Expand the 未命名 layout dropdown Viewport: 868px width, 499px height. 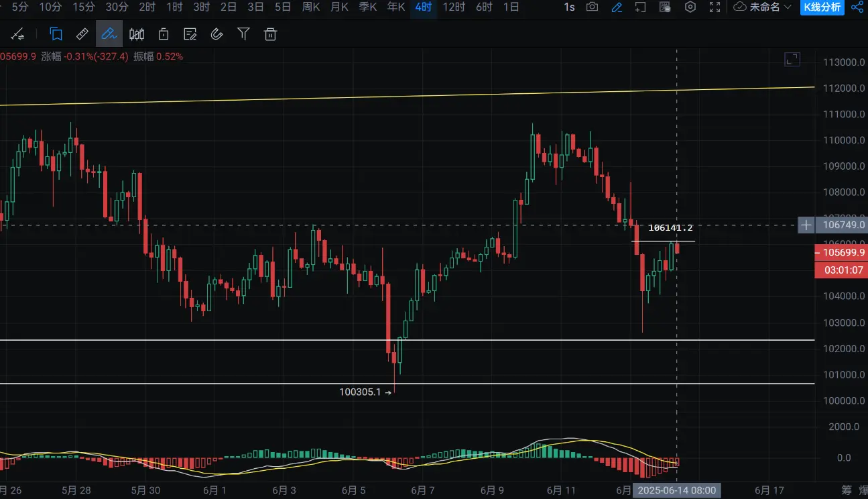(770, 7)
